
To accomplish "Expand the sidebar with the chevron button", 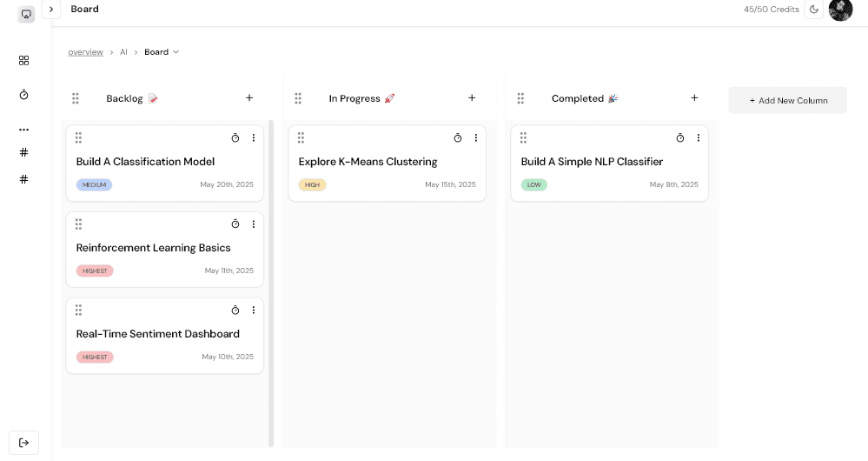I will (51, 9).
